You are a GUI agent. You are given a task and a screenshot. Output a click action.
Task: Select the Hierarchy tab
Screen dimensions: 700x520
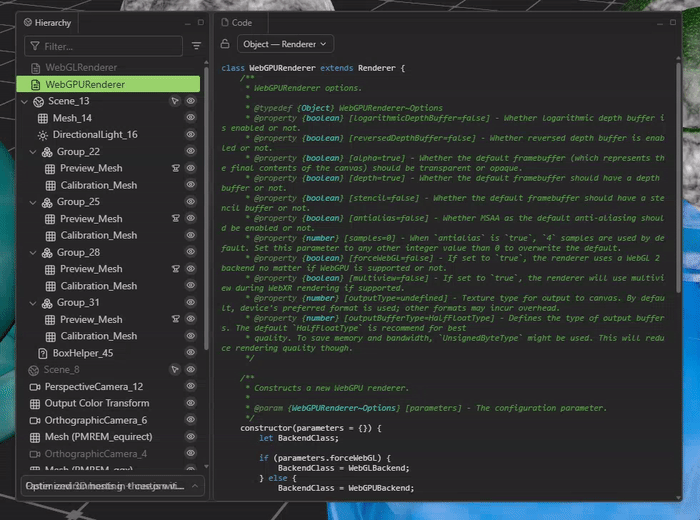coord(47,22)
